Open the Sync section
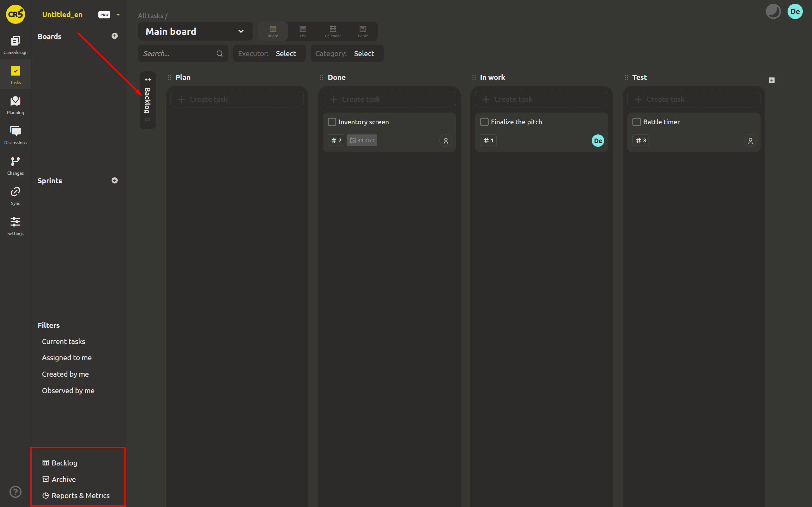812x507 pixels. click(16, 196)
